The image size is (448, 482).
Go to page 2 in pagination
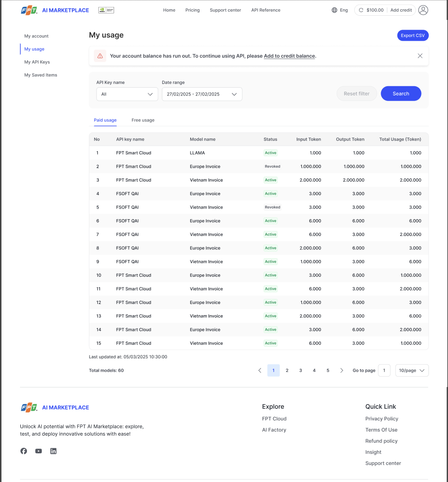[x=287, y=370]
